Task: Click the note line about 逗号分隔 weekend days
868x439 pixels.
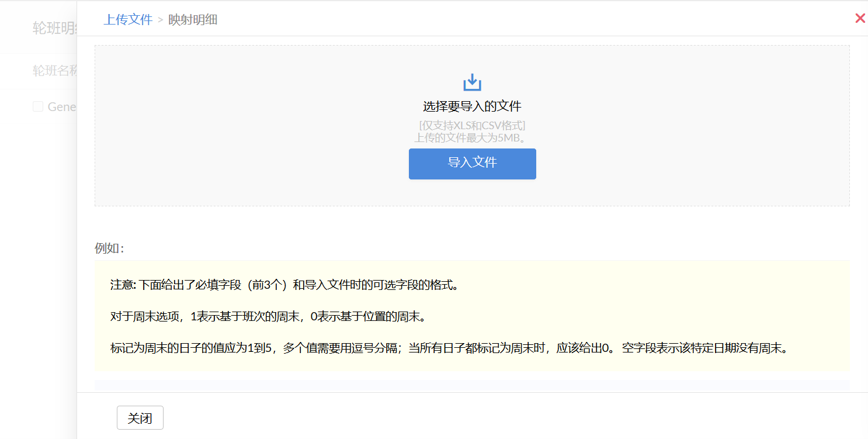Action: 449,348
